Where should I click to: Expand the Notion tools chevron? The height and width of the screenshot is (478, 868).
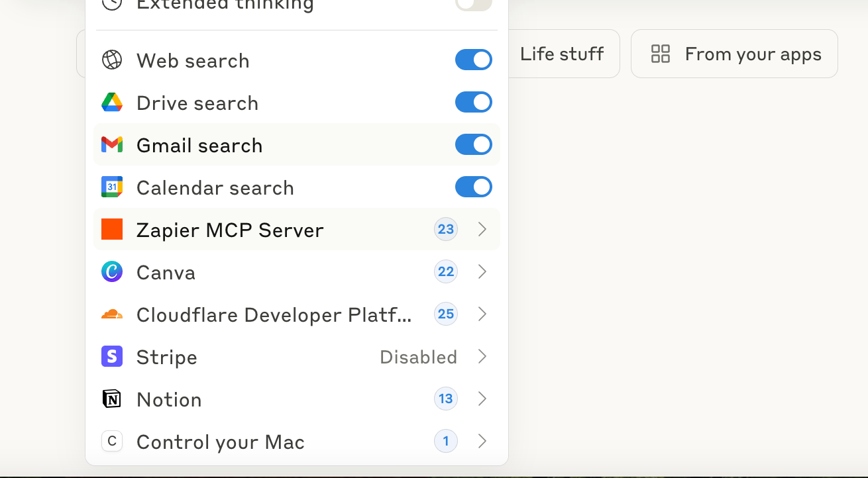tap(482, 399)
